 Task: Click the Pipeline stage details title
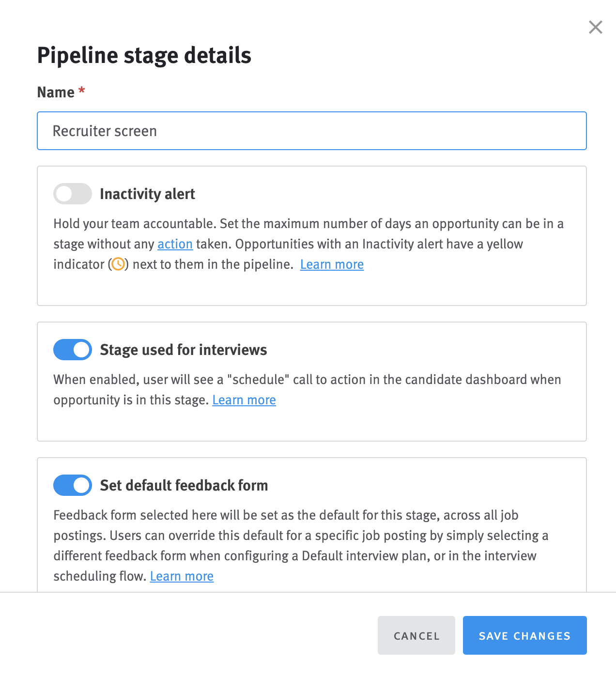[144, 55]
